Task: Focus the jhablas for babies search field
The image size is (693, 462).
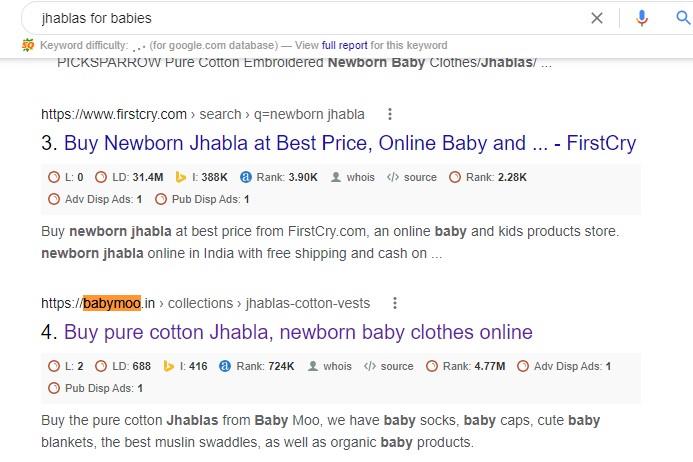Action: 309,18
